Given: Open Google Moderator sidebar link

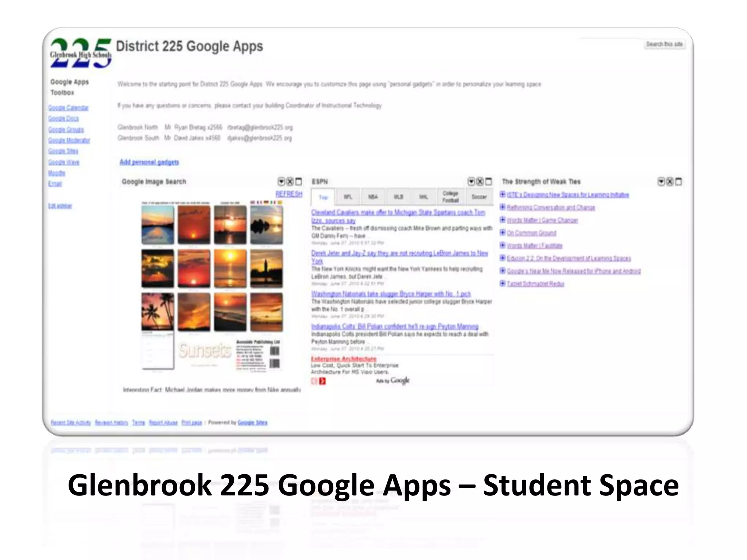Looking at the screenshot, I should (x=69, y=140).
